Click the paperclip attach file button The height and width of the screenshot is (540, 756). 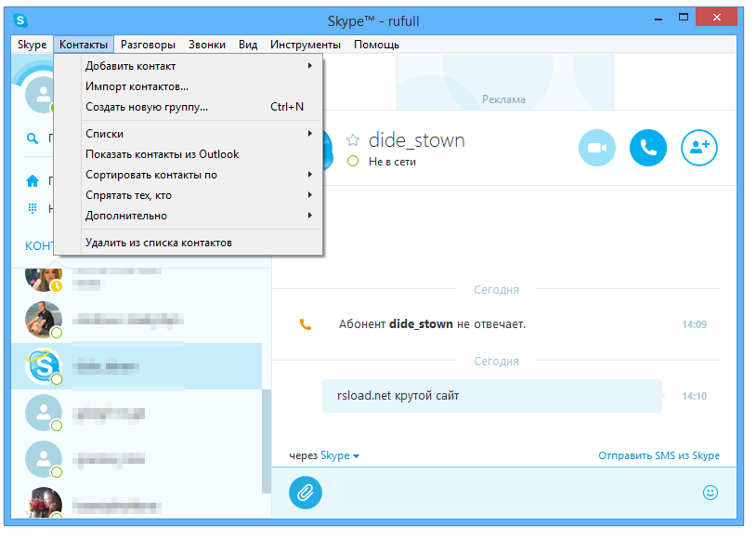point(306,493)
